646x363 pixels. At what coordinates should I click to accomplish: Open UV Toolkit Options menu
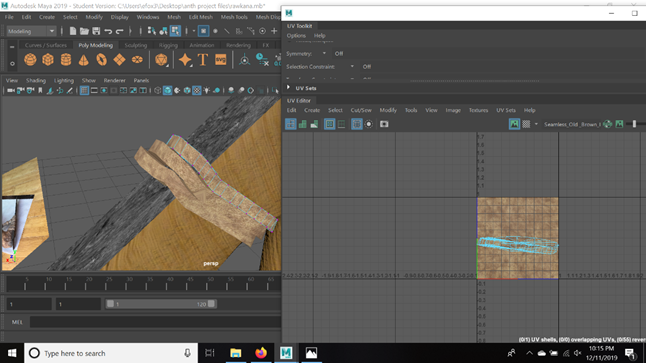point(296,35)
